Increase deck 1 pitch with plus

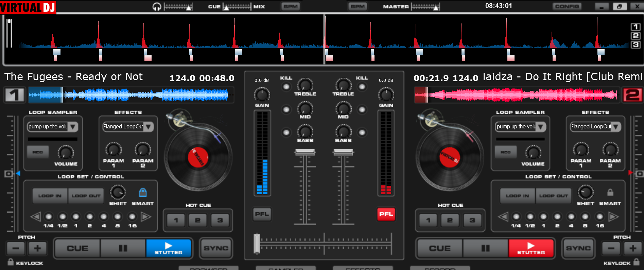coord(38,249)
